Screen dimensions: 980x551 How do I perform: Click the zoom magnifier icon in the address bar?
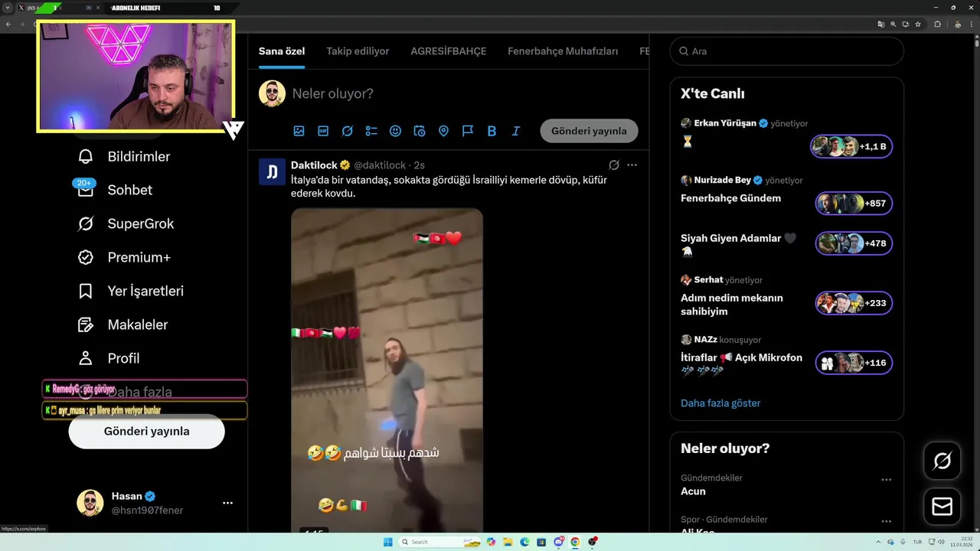point(893,24)
